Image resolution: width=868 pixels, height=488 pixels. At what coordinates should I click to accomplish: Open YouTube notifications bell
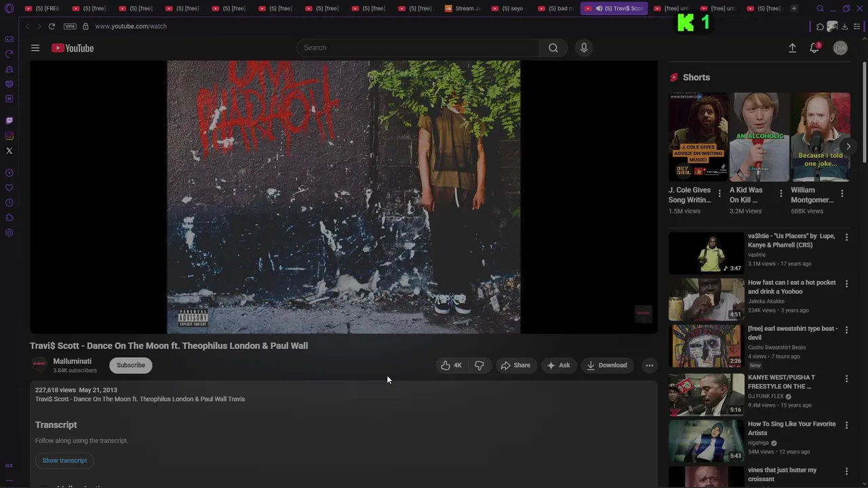tap(814, 48)
